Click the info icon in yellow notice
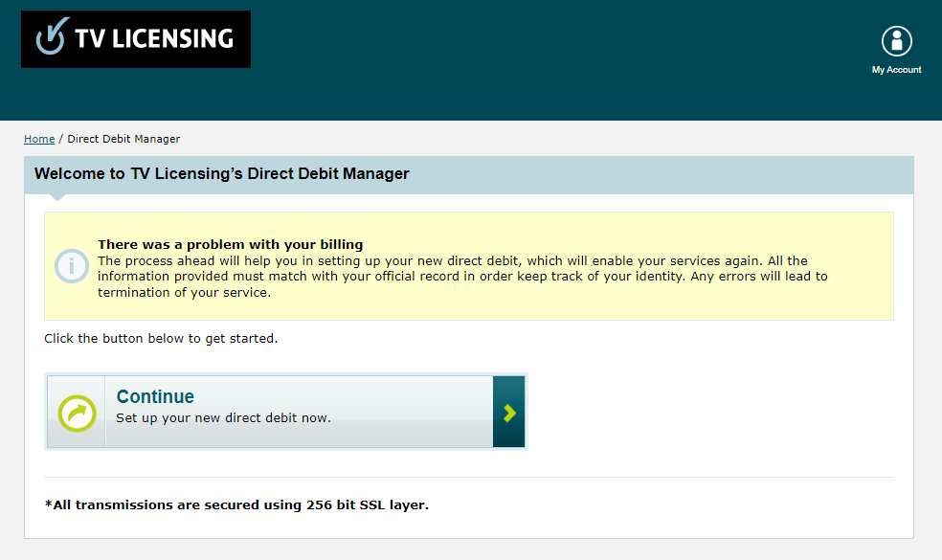 pyautogui.click(x=73, y=265)
